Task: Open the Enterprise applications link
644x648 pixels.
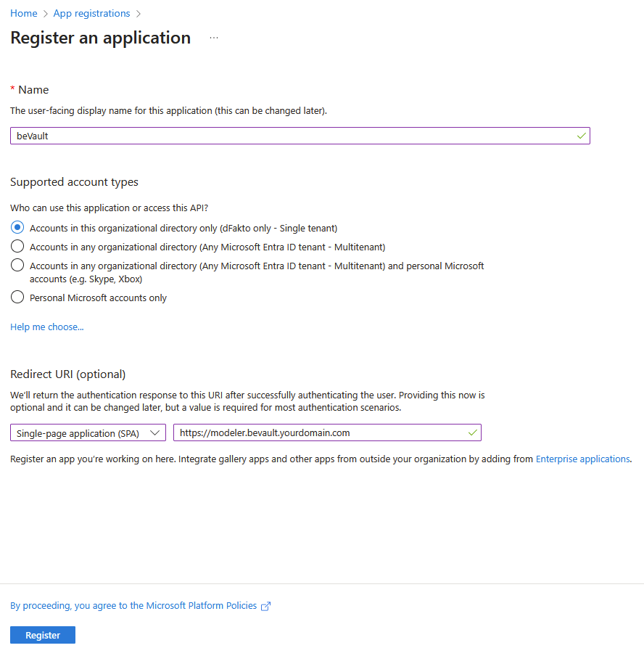Action: (582, 459)
